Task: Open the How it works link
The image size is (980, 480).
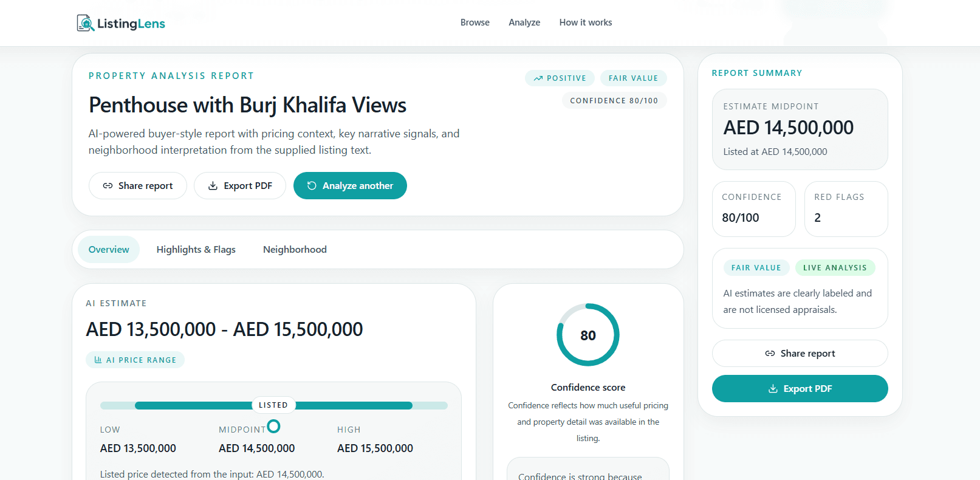Action: point(586,22)
